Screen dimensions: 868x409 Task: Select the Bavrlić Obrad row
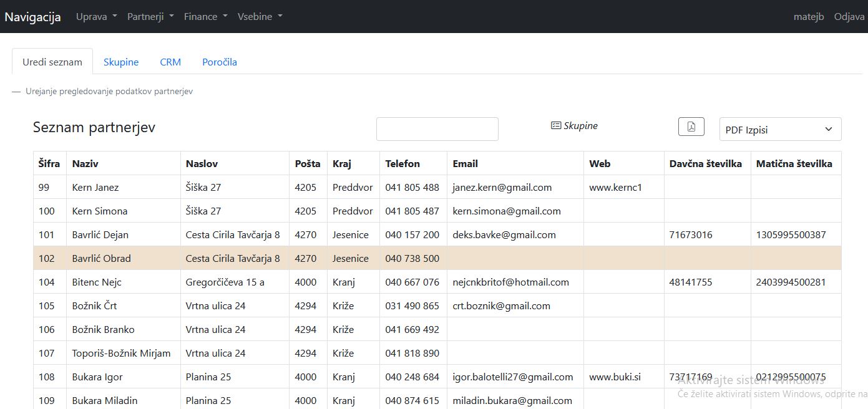coord(101,258)
